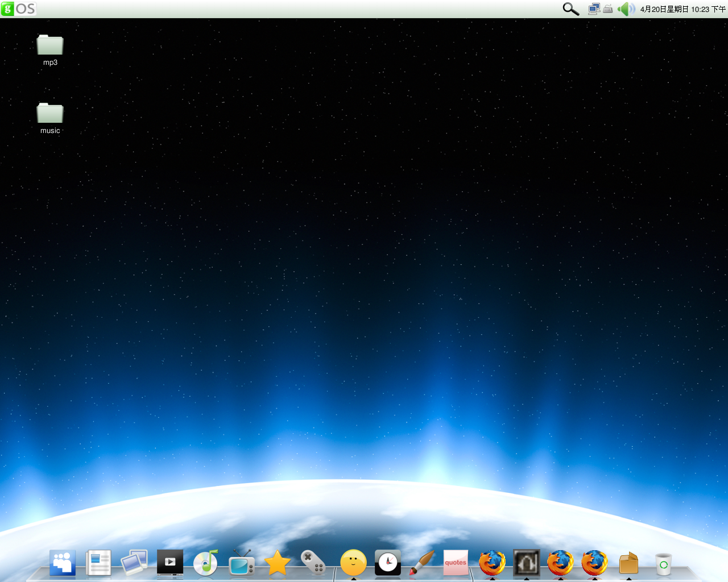Open the pink quotes note icon
The width and height of the screenshot is (728, 582).
456,563
